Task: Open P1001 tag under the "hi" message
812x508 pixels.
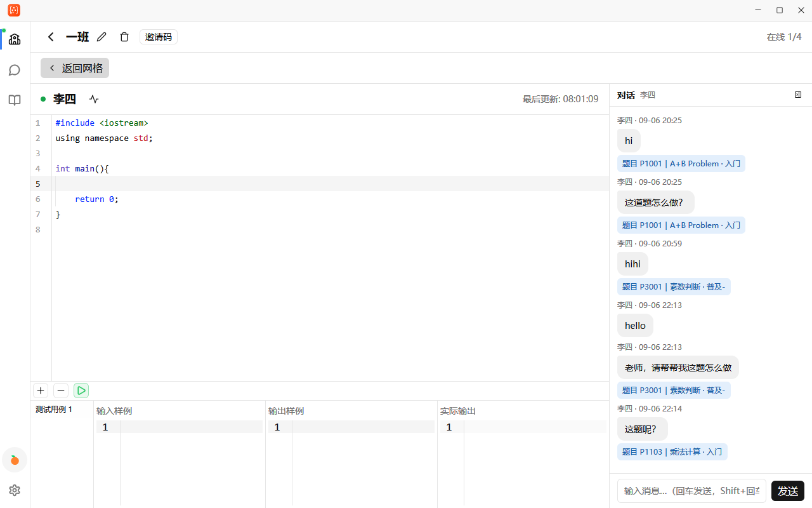Action: click(x=681, y=164)
